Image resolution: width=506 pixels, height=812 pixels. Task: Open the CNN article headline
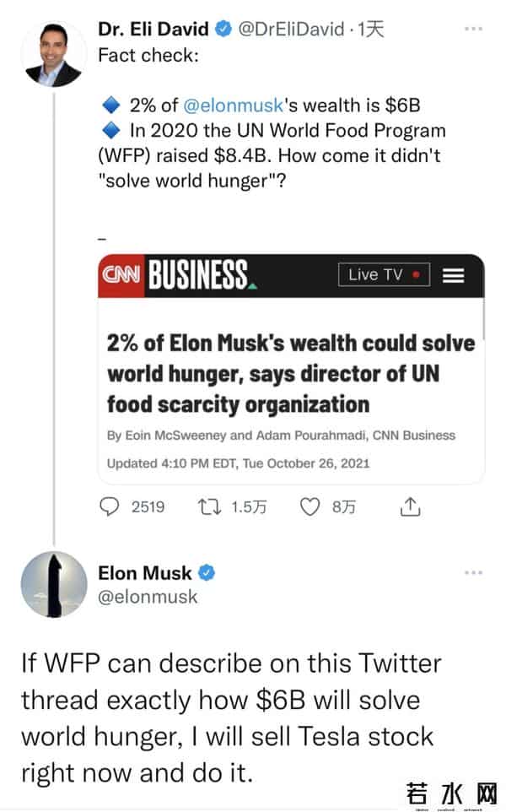point(290,374)
